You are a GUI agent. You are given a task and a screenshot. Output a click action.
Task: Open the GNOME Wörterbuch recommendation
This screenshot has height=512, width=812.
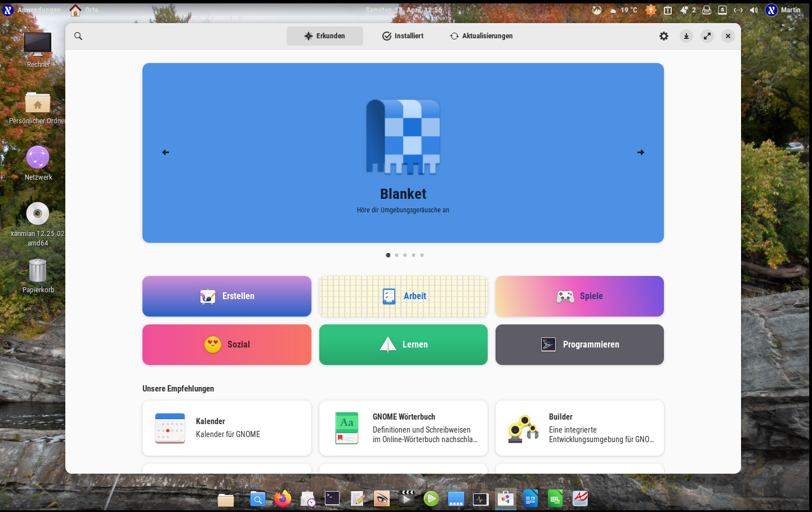pyautogui.click(x=403, y=428)
